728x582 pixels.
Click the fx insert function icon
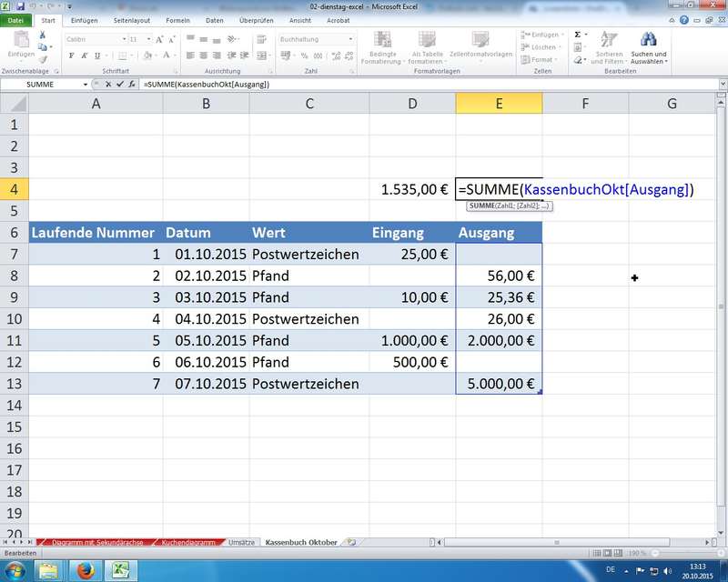pos(133,85)
